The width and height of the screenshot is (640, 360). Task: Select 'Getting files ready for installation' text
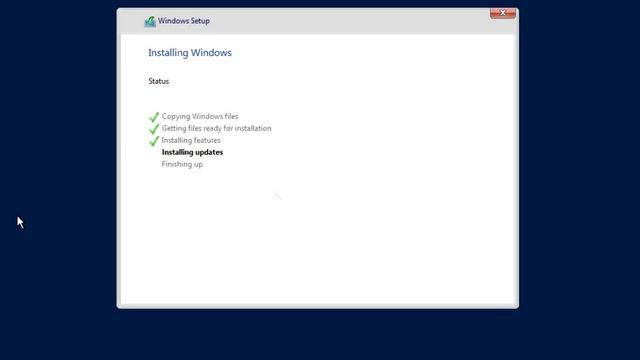[x=216, y=128]
